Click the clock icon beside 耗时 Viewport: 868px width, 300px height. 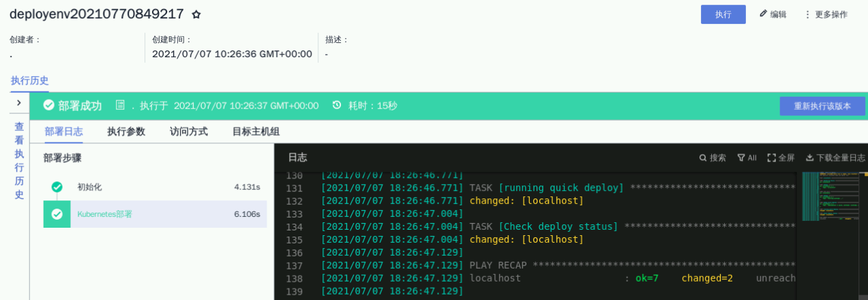pos(337,106)
